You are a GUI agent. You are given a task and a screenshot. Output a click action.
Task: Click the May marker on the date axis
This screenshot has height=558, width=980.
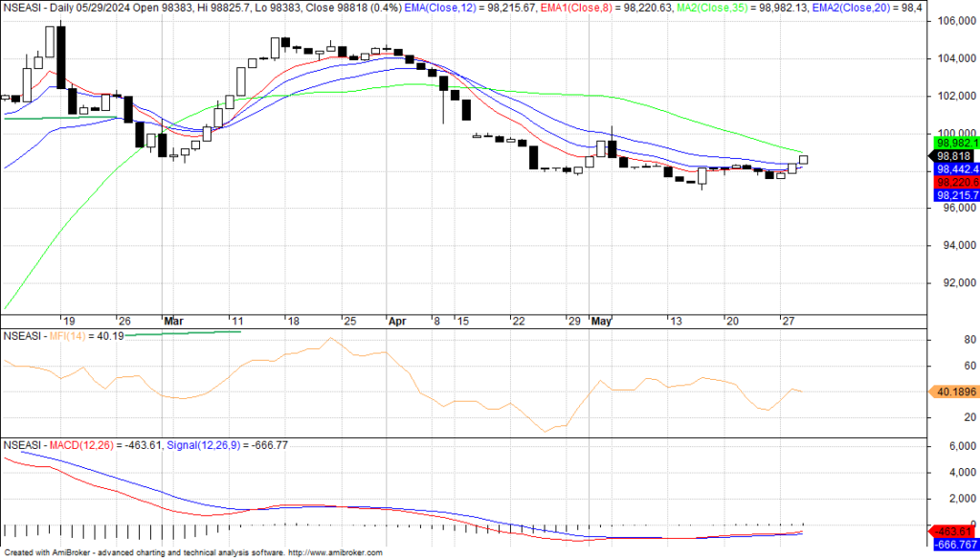point(602,321)
